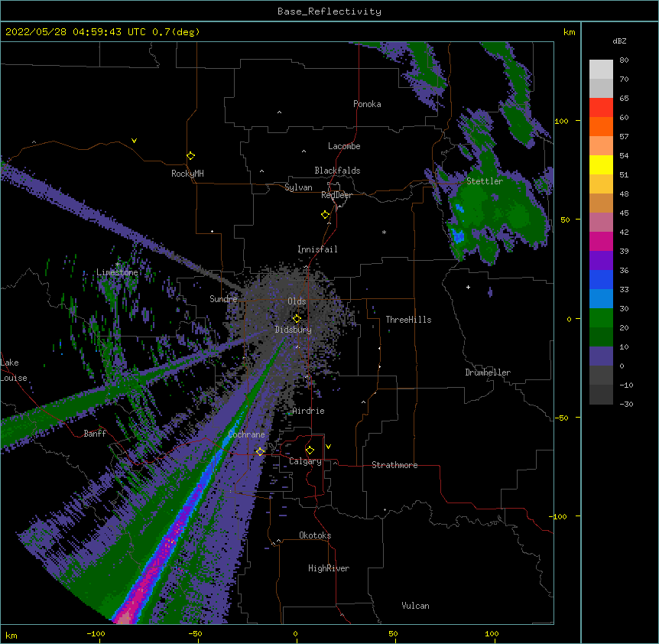Click the yellow v marker northeast of Calgary
This screenshot has height=644, width=659.
pos(328,447)
